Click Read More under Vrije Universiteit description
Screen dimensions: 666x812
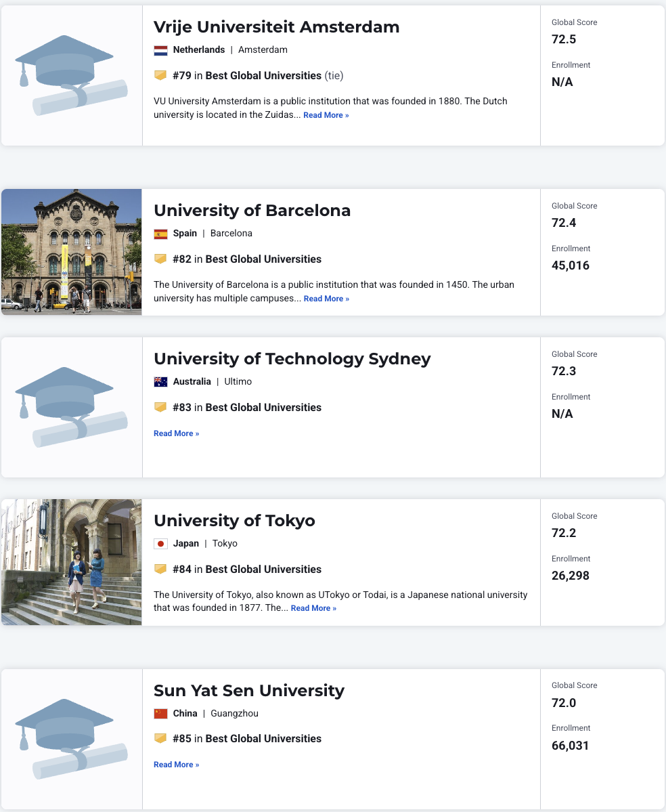point(326,116)
